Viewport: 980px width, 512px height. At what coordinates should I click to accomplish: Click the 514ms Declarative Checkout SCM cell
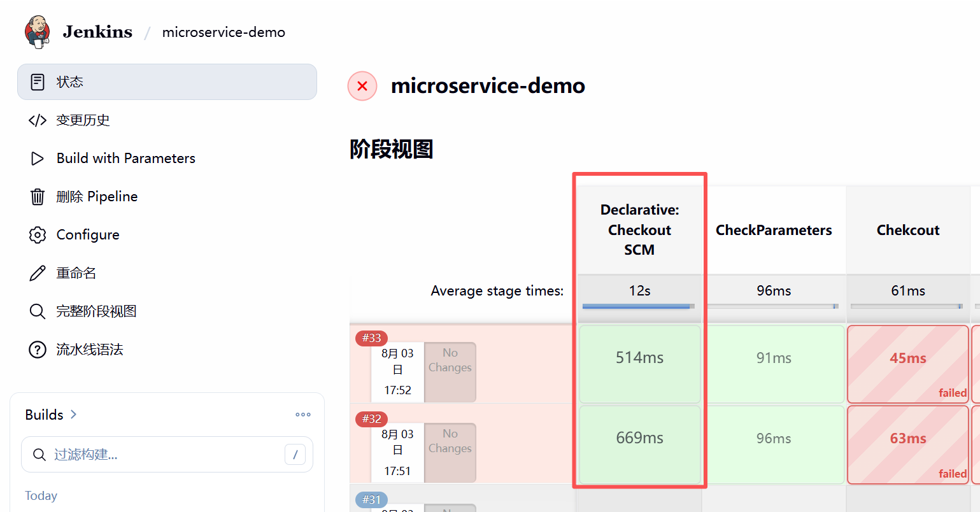640,364
